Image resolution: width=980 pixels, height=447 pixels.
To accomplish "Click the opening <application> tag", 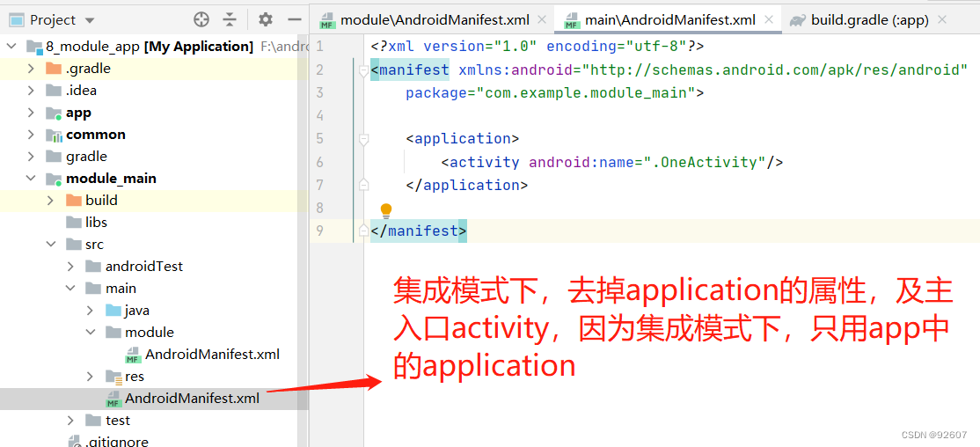I will tap(463, 139).
